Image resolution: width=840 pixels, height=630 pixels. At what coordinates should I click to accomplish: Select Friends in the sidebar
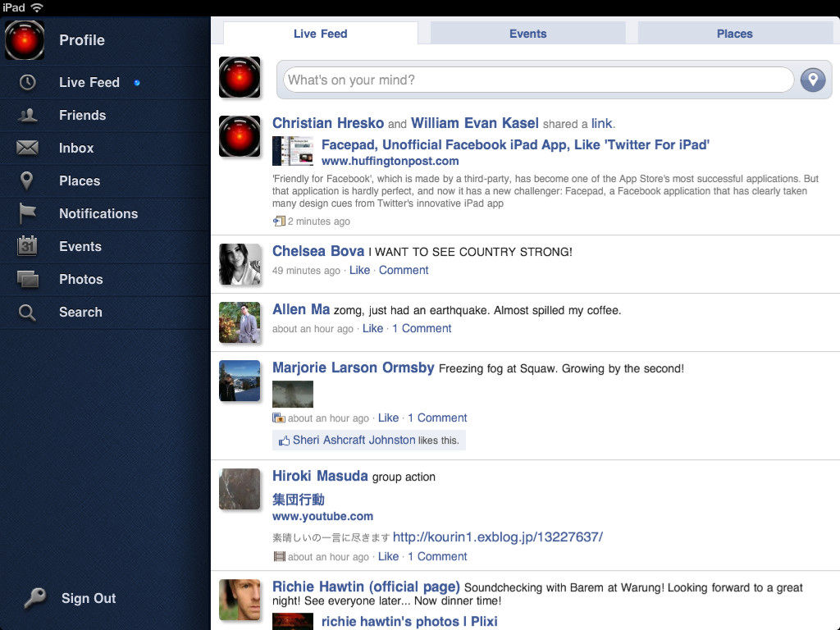point(83,115)
